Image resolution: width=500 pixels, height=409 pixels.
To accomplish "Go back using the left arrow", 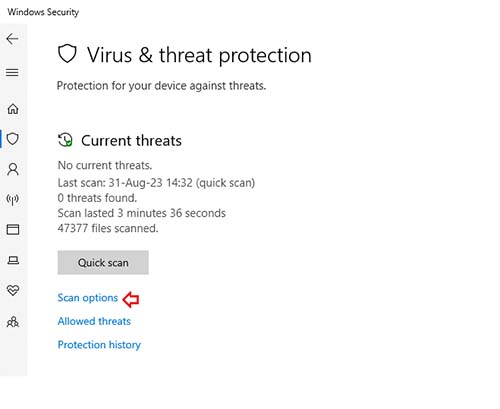I will point(12,39).
